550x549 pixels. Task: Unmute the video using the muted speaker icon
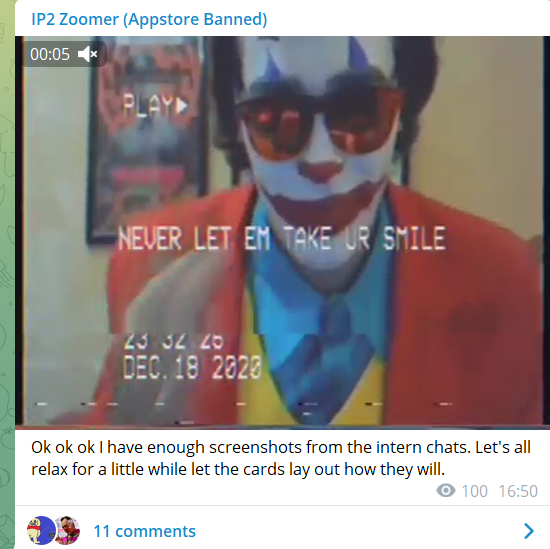pos(87,54)
